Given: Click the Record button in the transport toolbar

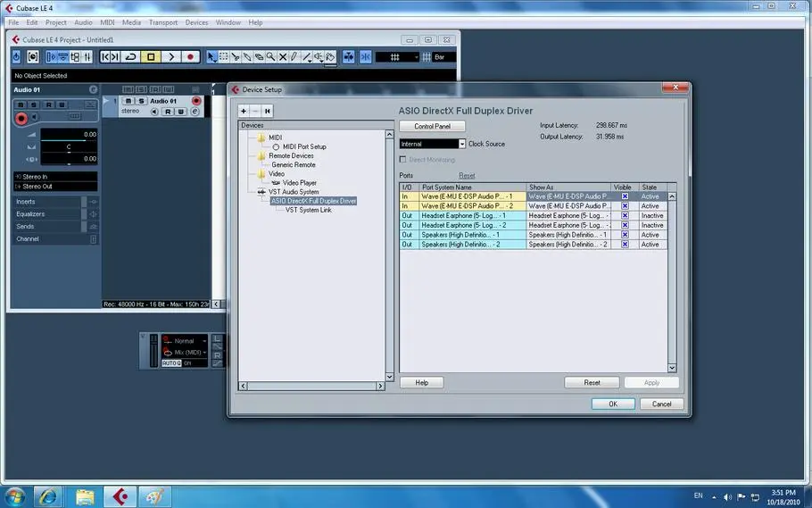Looking at the screenshot, I should pyautogui.click(x=190, y=57).
